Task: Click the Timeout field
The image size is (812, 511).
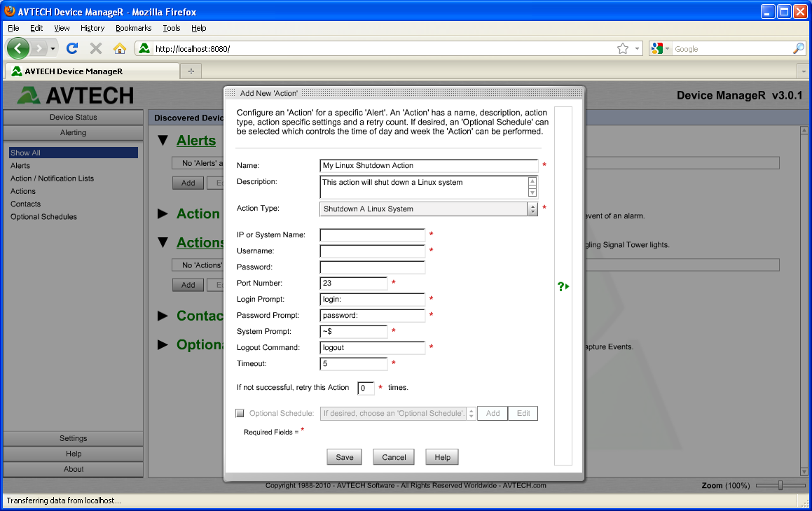Action: pos(354,363)
